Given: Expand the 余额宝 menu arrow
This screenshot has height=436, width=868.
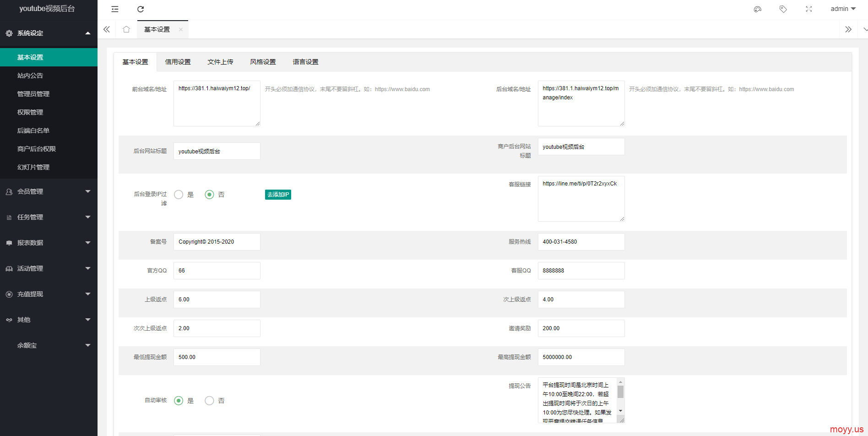Looking at the screenshot, I should pyautogui.click(x=88, y=345).
